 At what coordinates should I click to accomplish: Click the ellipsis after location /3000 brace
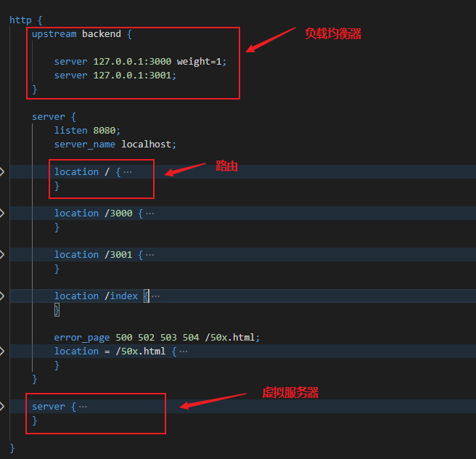pos(149,214)
